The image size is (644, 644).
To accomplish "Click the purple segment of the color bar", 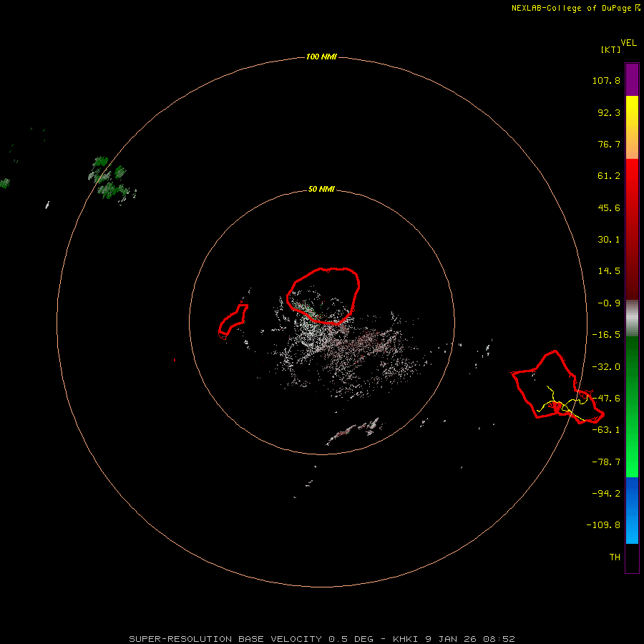I will [x=632, y=79].
